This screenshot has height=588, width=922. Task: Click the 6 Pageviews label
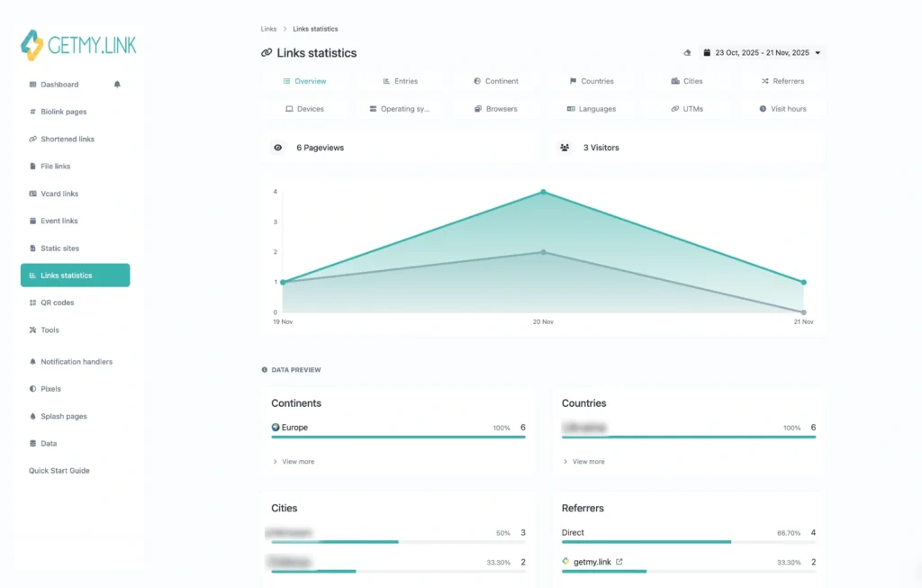coord(320,148)
